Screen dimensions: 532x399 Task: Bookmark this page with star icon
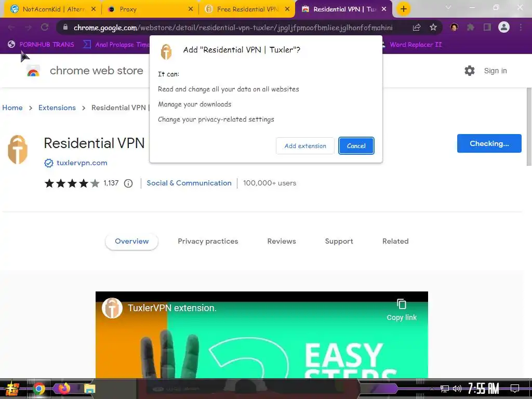tap(433, 28)
